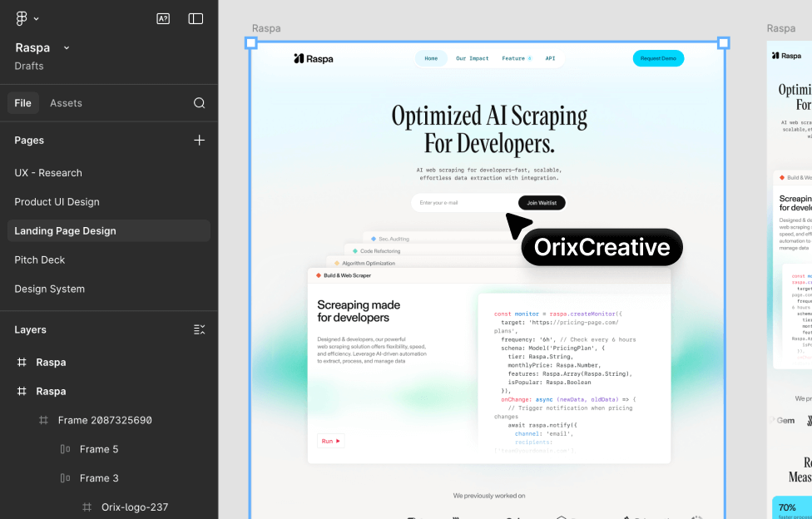Click the Request Demo button

click(658, 58)
